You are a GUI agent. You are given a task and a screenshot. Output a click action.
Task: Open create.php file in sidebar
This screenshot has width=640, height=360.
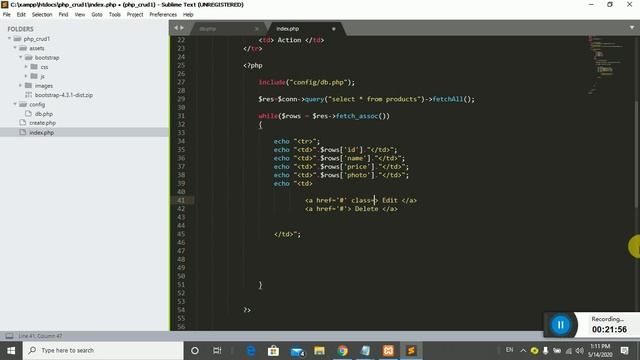point(42,122)
